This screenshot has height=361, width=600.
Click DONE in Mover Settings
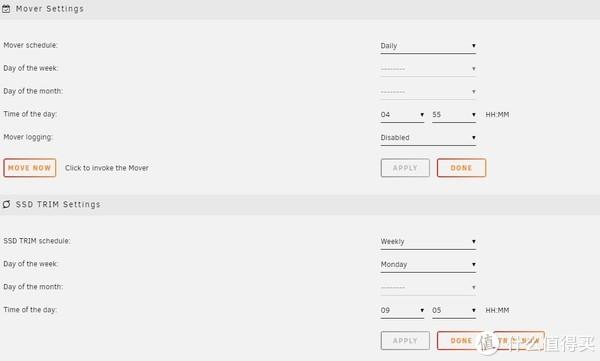461,168
